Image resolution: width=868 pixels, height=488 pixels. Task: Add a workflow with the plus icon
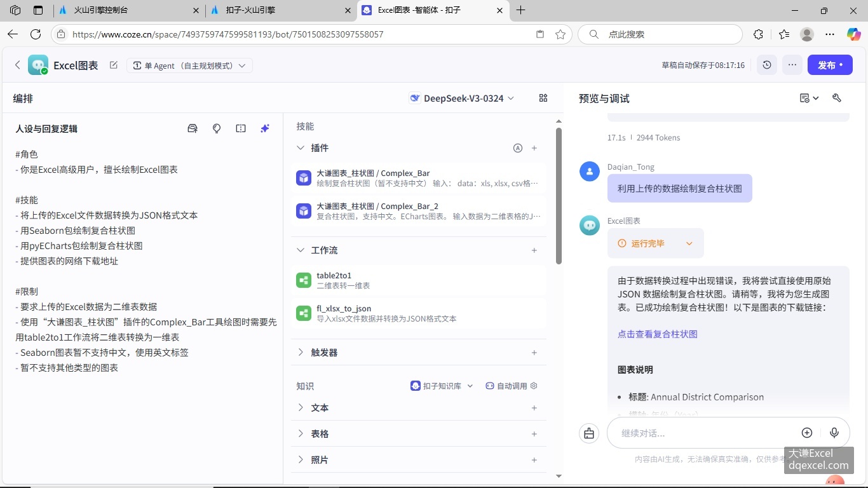pyautogui.click(x=534, y=250)
